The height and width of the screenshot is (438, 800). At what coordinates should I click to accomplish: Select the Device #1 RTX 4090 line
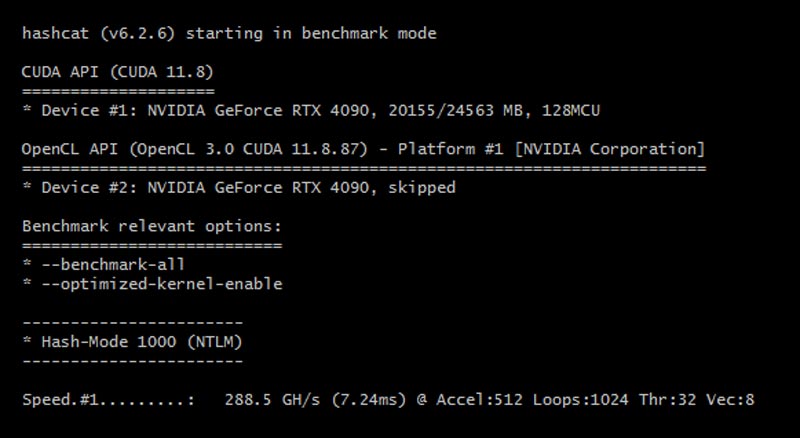311,110
